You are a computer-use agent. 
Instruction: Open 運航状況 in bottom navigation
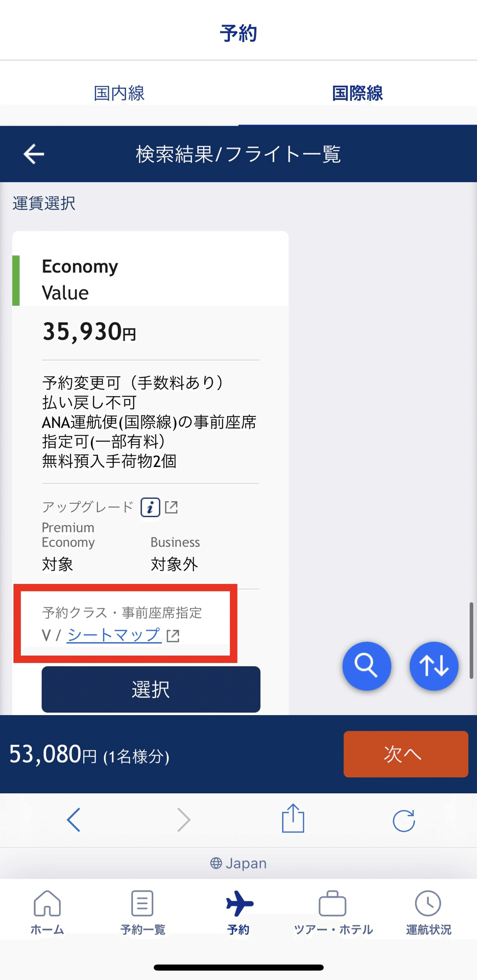[x=428, y=912]
